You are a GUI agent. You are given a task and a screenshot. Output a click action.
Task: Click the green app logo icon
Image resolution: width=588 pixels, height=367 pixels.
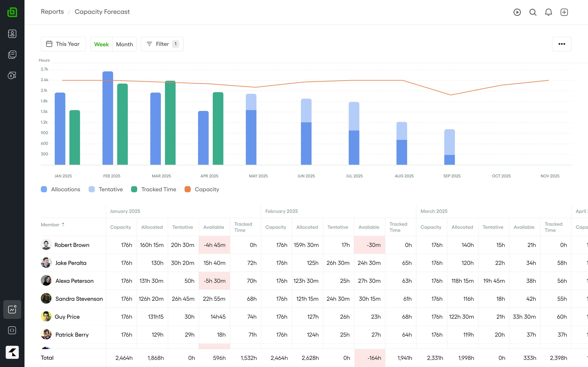point(12,12)
